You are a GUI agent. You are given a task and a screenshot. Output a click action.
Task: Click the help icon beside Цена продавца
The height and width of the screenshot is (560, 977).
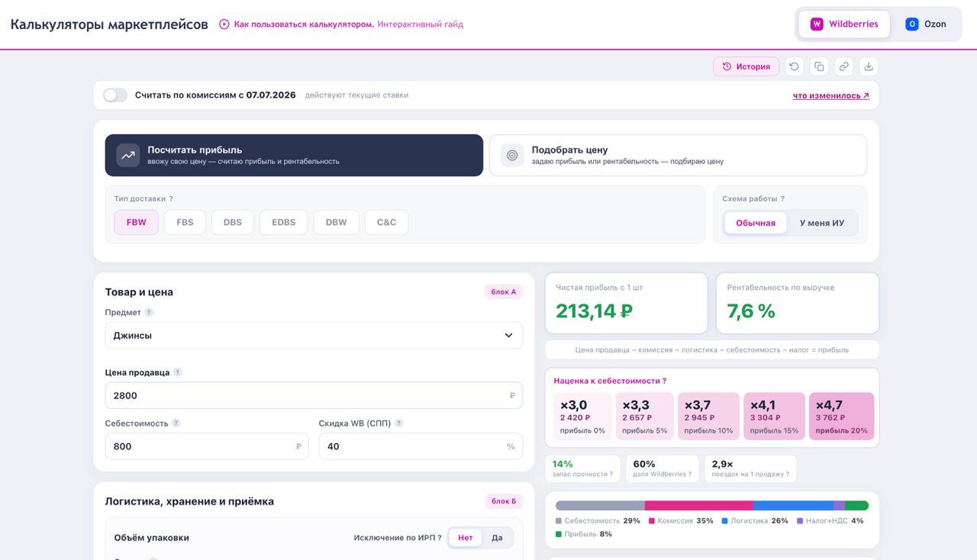pyautogui.click(x=178, y=372)
